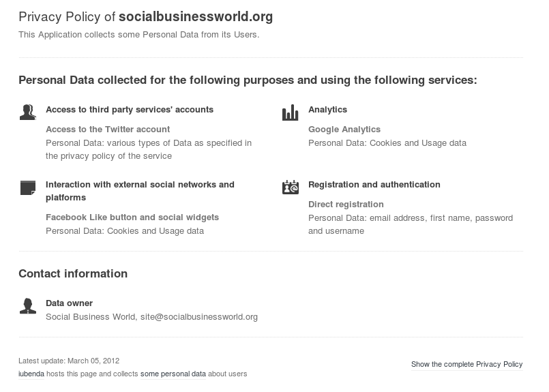Expand Access to the Twitter account

(108, 129)
